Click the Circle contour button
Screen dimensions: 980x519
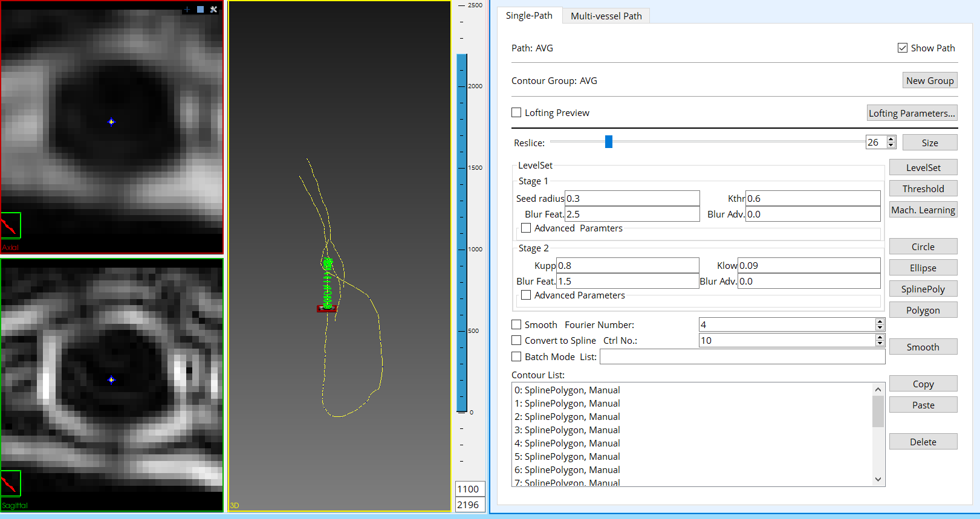click(x=923, y=247)
